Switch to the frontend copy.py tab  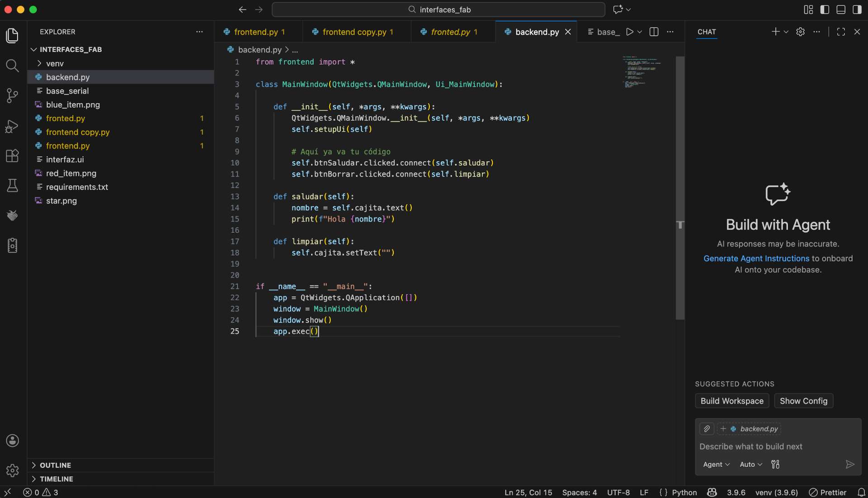357,32
